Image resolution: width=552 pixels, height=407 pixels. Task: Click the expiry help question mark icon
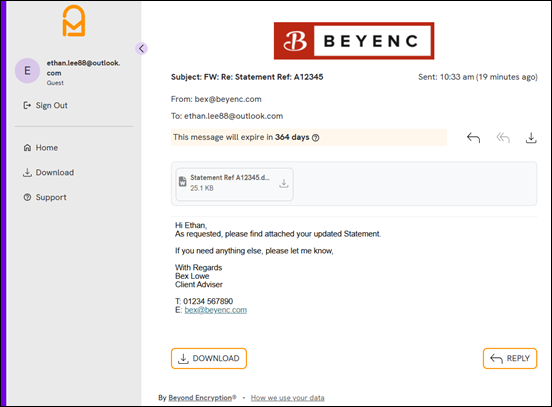pyautogui.click(x=316, y=138)
